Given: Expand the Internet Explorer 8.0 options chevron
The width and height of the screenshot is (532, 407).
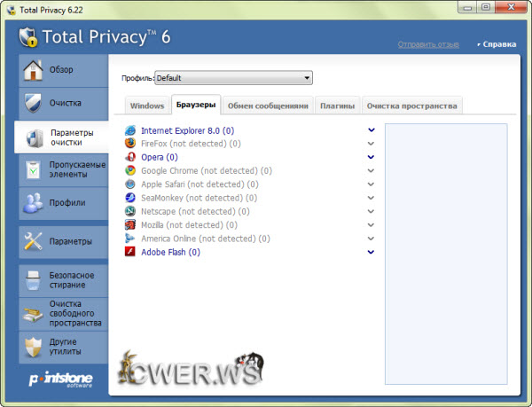Looking at the screenshot, I should tap(372, 130).
